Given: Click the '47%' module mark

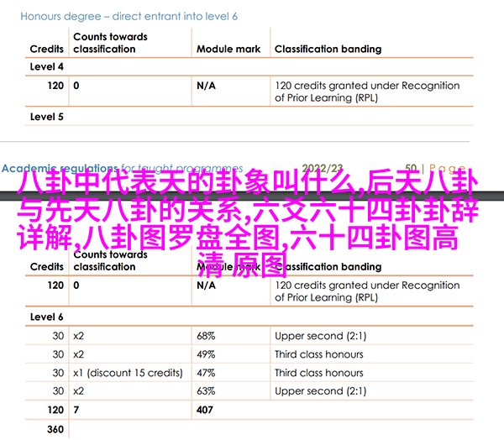Looking at the screenshot, I should tap(206, 373).
